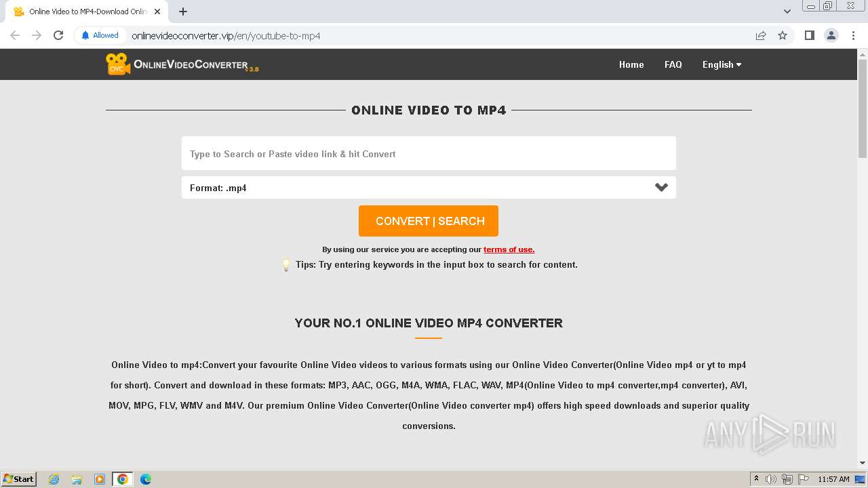Launch Internet Explorer from the taskbar
The image size is (868, 488).
[x=54, y=479]
